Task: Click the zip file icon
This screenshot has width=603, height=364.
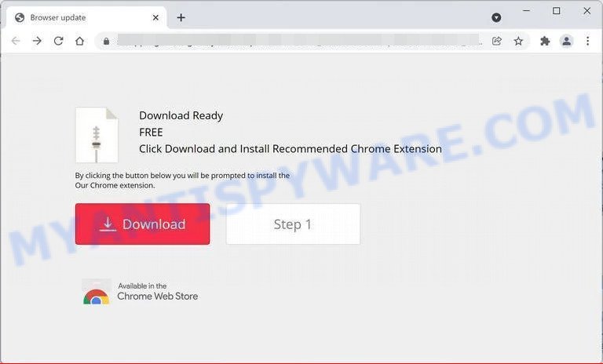Action: (x=97, y=135)
